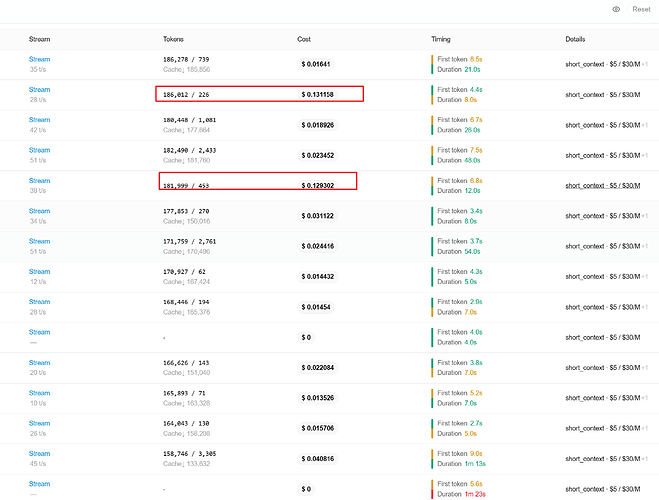Open the Stream link in the $0.015706 row
This screenshot has width=659, height=500.
[40, 423]
